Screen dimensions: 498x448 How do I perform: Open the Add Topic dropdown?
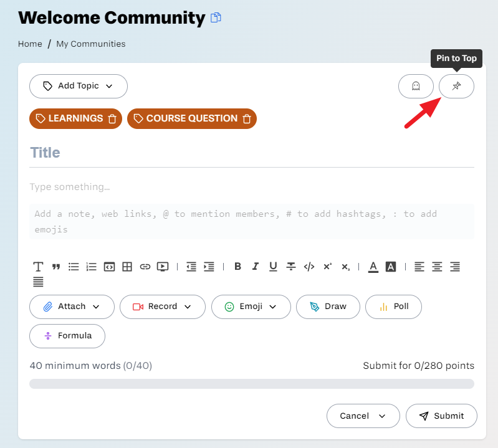click(x=79, y=86)
